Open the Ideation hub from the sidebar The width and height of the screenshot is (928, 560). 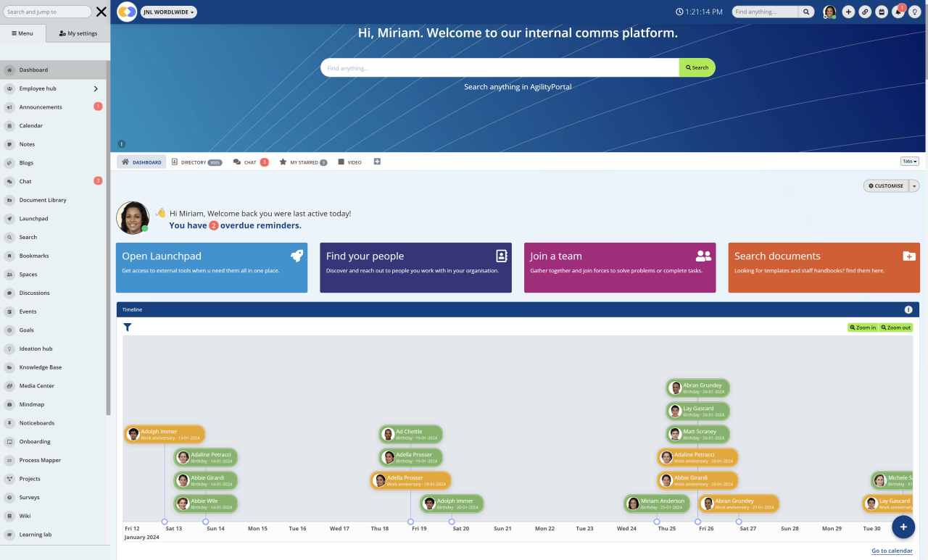tap(36, 348)
